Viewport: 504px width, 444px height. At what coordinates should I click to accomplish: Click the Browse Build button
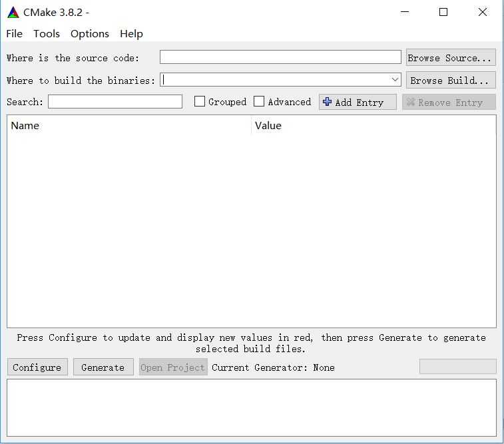pyautogui.click(x=451, y=80)
